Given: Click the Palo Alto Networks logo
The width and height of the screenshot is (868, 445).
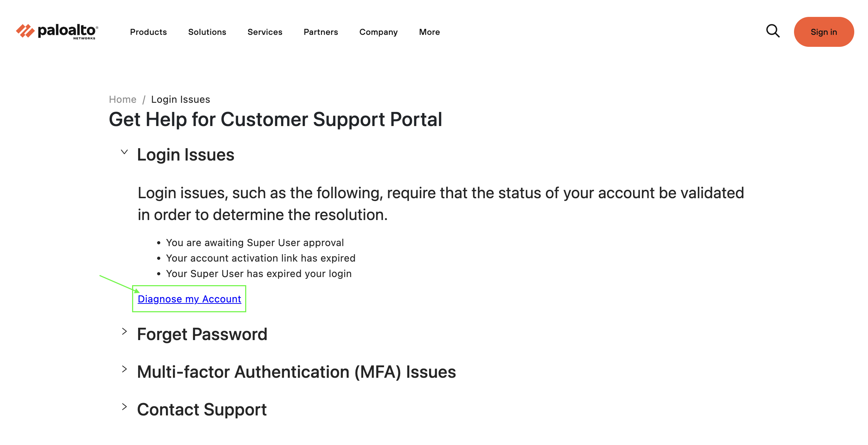Looking at the screenshot, I should [57, 32].
